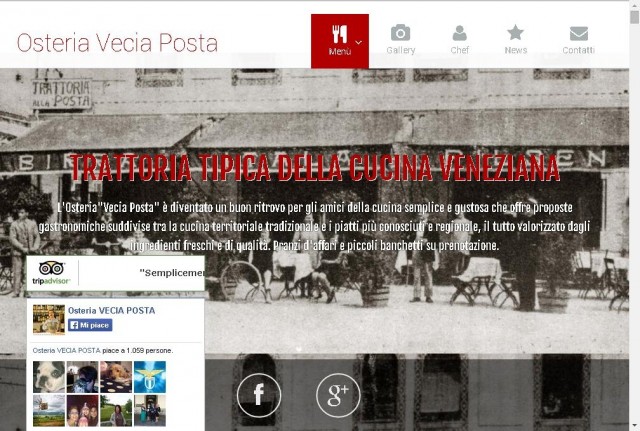Screen dimensions: 640x431
Task: Click the bulldog profile thumbnail
Action: click(49, 377)
